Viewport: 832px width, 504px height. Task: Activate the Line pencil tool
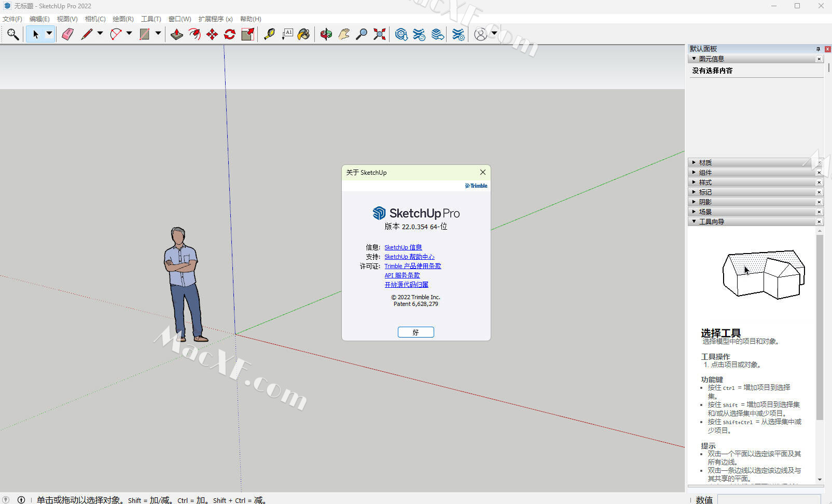click(x=87, y=34)
